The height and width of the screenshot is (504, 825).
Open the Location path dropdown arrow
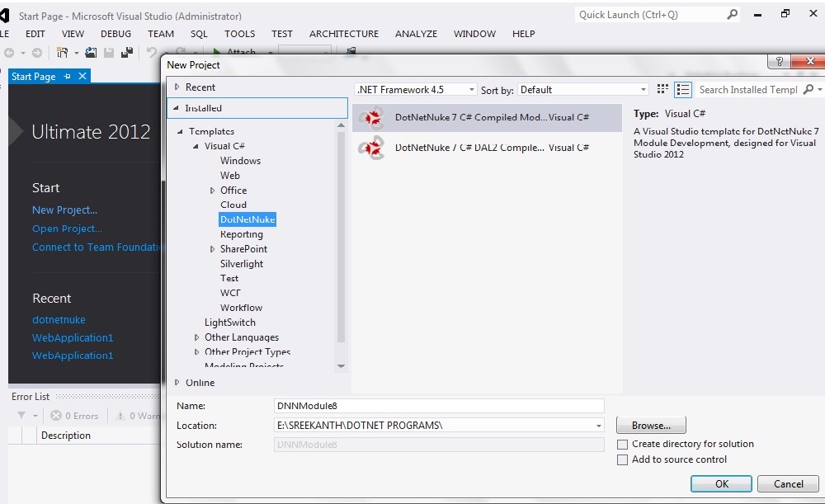(598, 426)
